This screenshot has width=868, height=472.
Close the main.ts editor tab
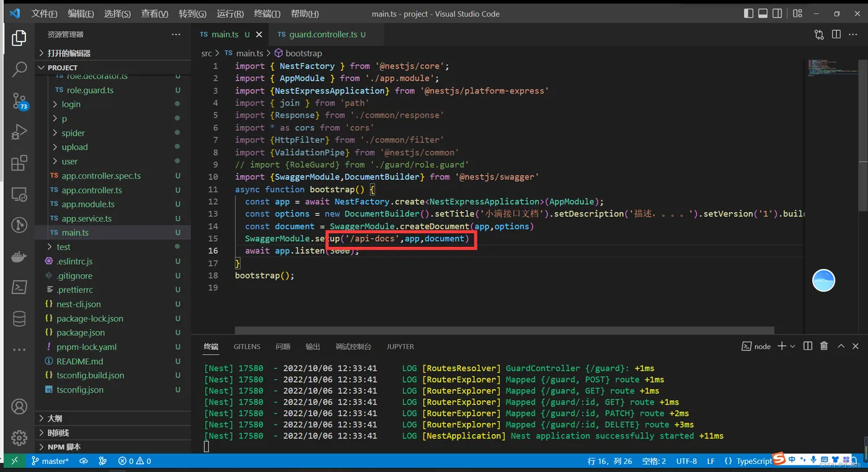[259, 35]
